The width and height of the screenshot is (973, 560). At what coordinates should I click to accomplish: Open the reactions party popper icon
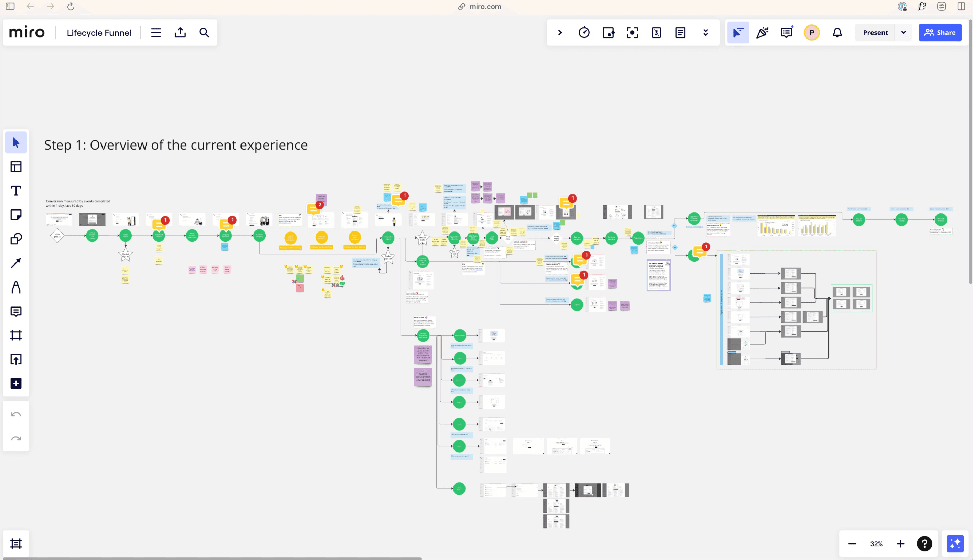(x=762, y=33)
